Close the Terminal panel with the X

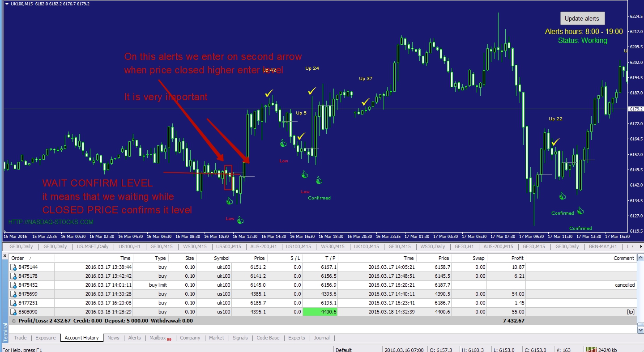coord(5,256)
